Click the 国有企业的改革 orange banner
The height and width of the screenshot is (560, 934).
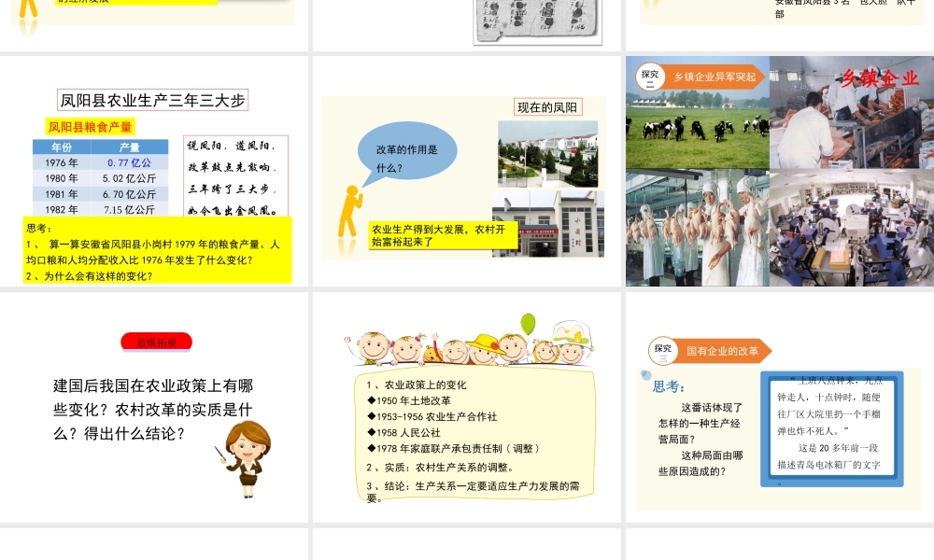[723, 351]
